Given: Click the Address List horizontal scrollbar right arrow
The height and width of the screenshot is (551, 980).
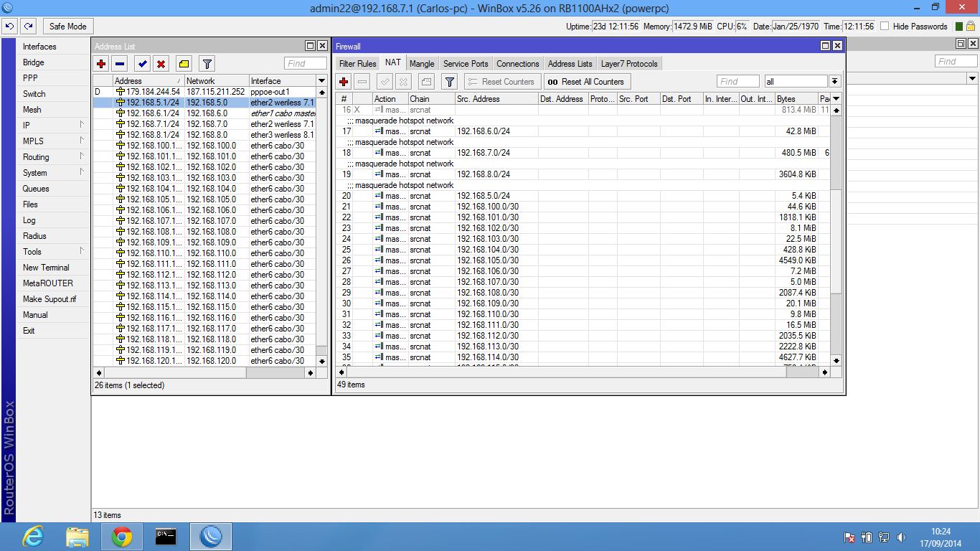Looking at the screenshot, I should 311,373.
